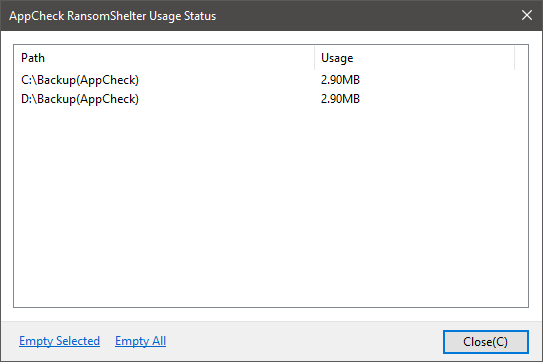543x362 pixels.
Task: Click the Empty All link
Action: [141, 341]
